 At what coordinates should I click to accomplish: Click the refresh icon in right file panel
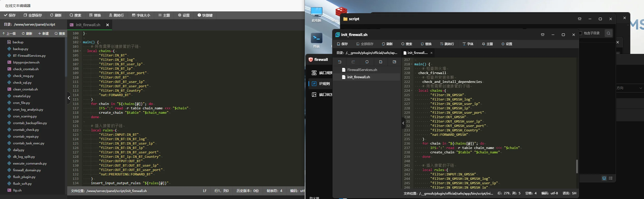(x=367, y=62)
